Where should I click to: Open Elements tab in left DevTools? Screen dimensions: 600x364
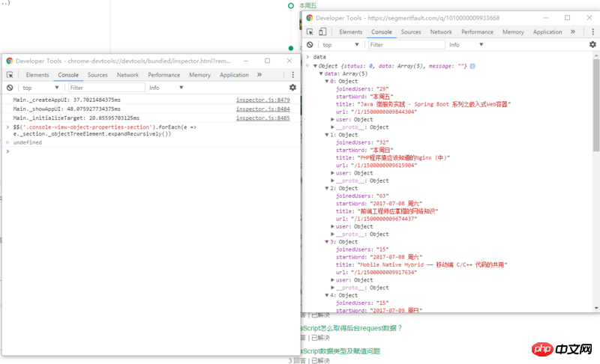pos(37,75)
